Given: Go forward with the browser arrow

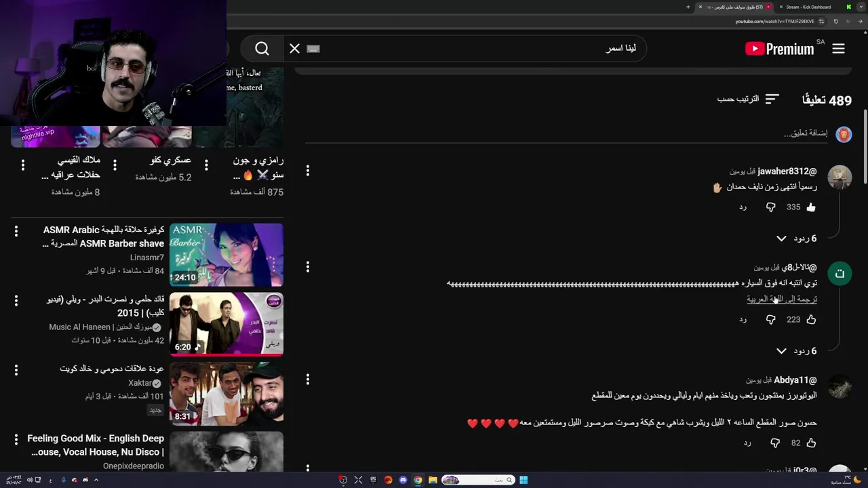Looking at the screenshot, I should 849,21.
